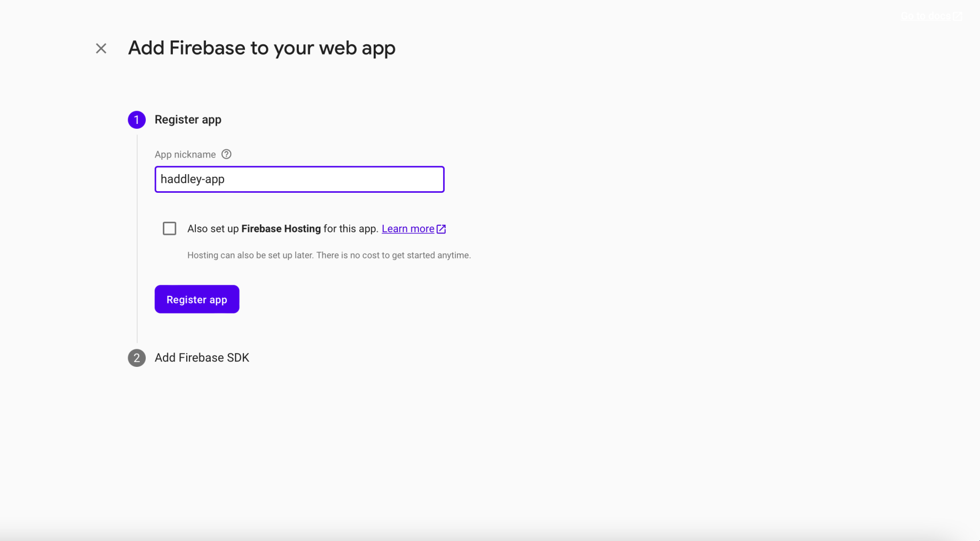
Task: Click the Register app step heading
Action: point(188,120)
